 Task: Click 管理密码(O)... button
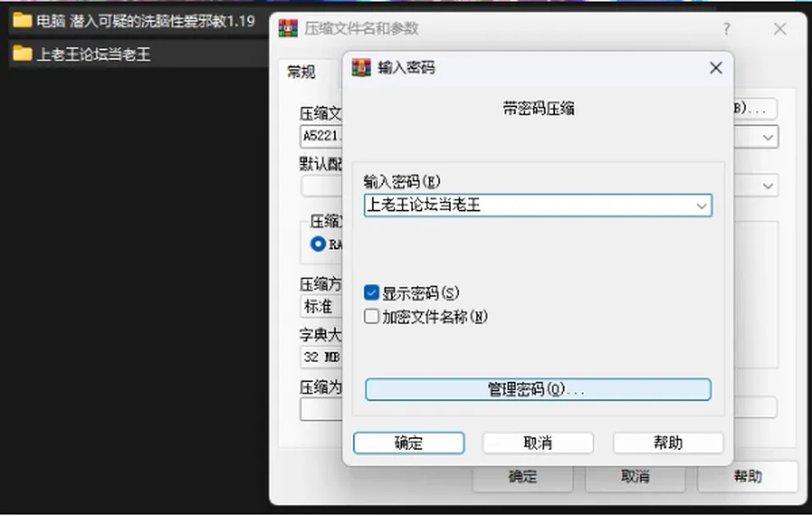point(538,390)
